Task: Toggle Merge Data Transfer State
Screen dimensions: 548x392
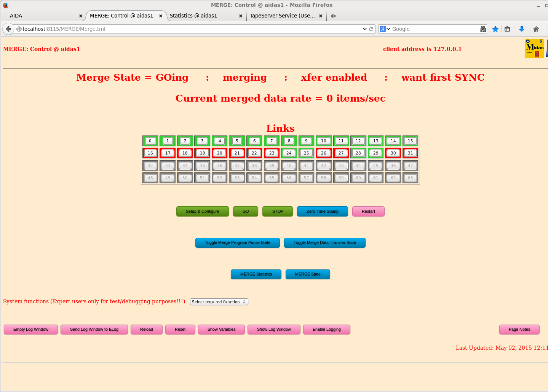Action: 325,243
